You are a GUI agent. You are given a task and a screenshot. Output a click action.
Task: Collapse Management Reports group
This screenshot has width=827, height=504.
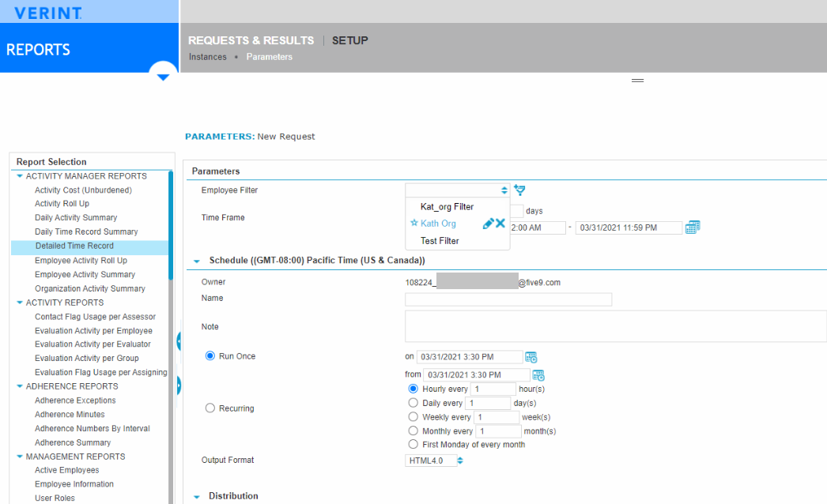pyautogui.click(x=20, y=457)
